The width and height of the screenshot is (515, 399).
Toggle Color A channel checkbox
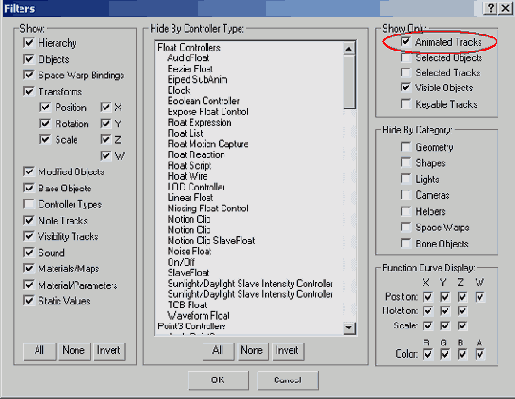(480, 354)
